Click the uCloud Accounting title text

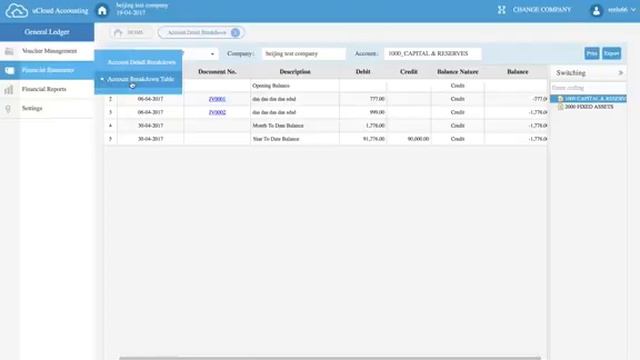[x=60, y=11]
